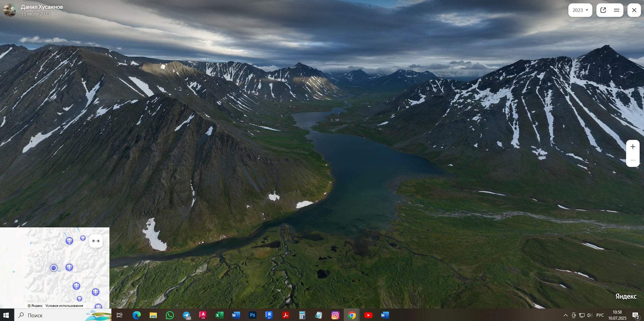Open Telegram from the taskbar
The width and height of the screenshot is (644, 321).
(x=186, y=315)
